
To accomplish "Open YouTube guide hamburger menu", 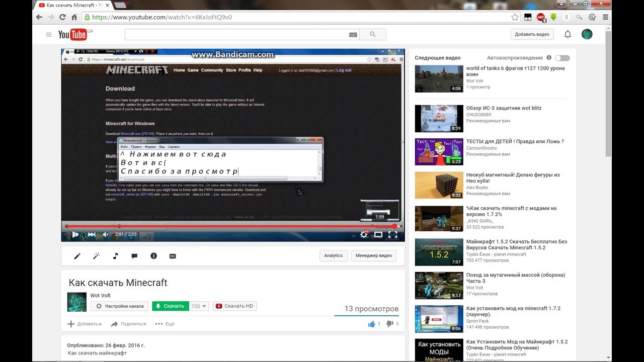I will pos(49,35).
